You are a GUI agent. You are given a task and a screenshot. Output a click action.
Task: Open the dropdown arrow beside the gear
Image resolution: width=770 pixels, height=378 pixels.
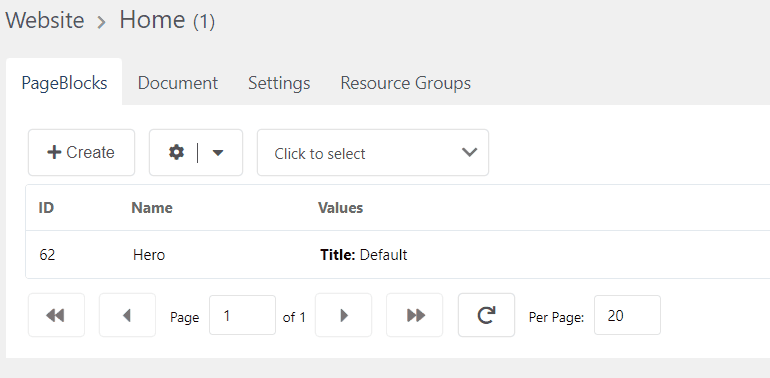pyautogui.click(x=218, y=153)
